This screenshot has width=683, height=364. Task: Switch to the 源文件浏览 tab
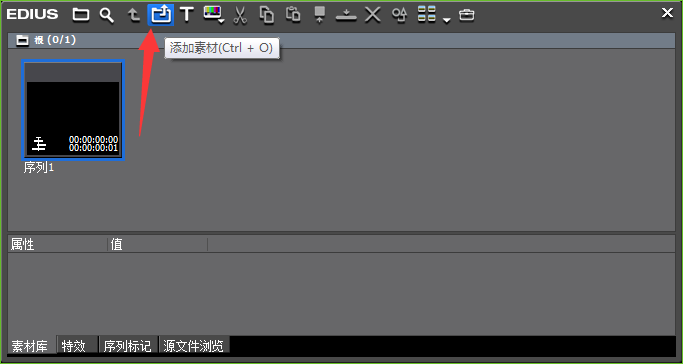tap(193, 346)
